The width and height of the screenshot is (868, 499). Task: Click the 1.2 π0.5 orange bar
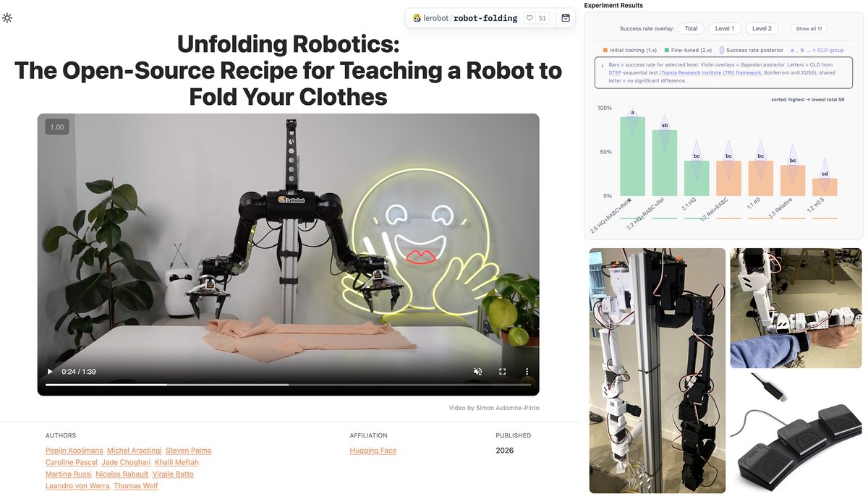coord(825,187)
